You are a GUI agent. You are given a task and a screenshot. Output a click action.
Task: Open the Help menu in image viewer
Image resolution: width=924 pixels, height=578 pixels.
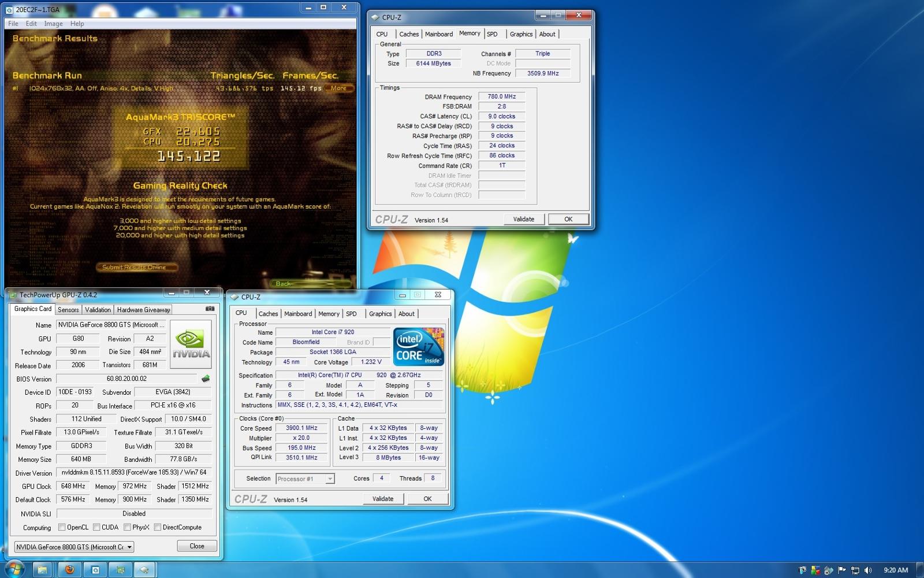[x=77, y=24]
